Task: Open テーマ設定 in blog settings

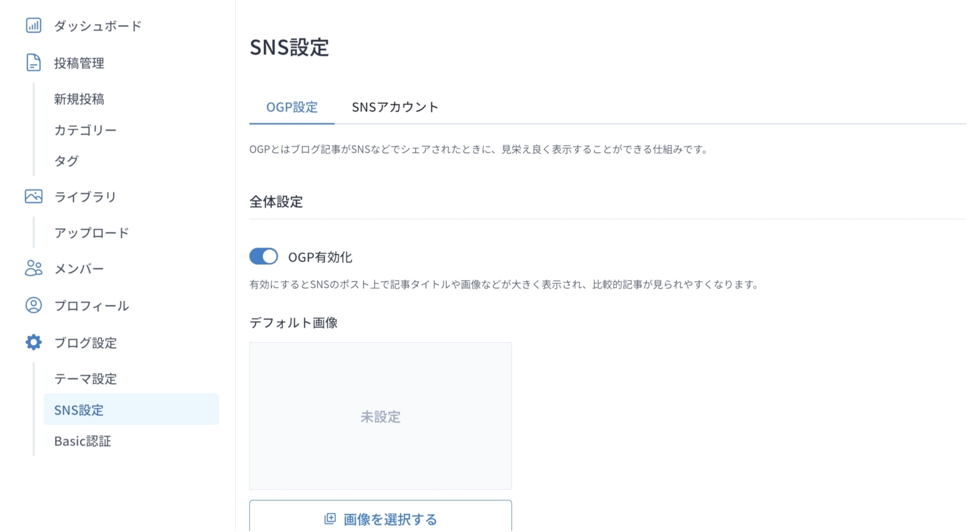Action: (86, 379)
